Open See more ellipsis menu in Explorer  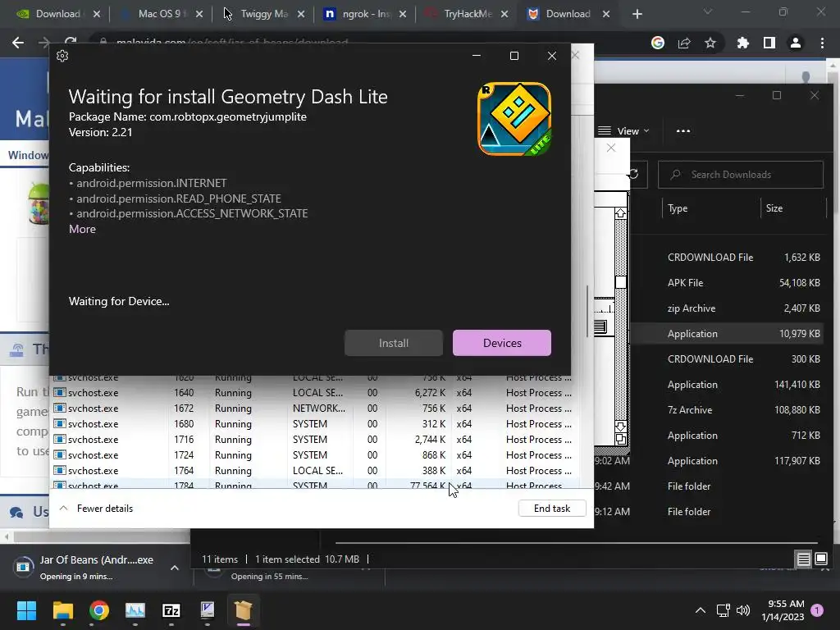683,130
